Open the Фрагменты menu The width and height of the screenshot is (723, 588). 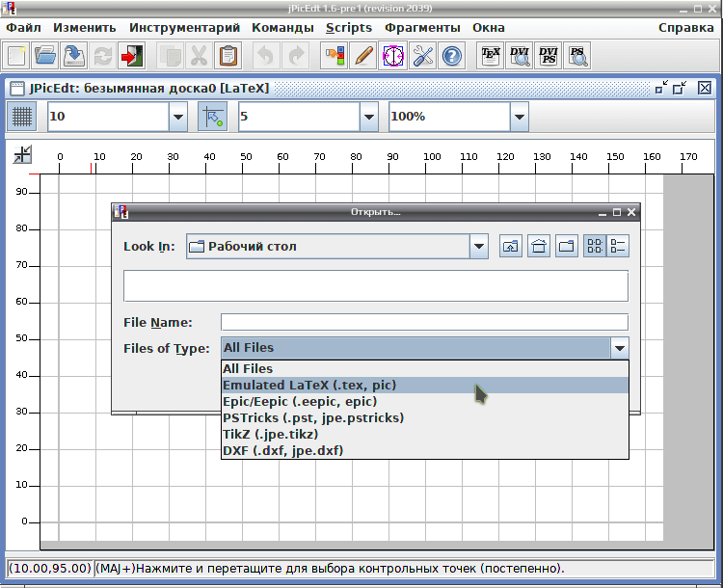click(422, 28)
